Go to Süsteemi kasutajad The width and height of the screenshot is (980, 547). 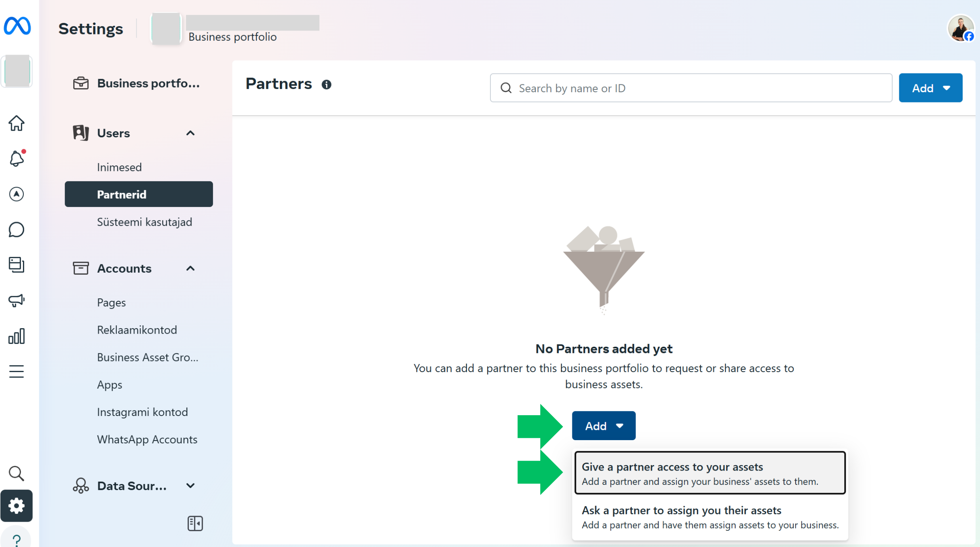pos(144,222)
